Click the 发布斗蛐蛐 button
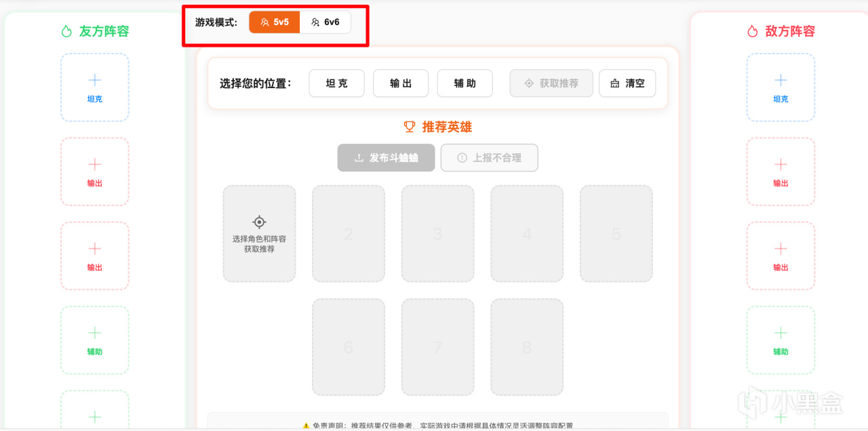The image size is (868, 431). coord(386,158)
